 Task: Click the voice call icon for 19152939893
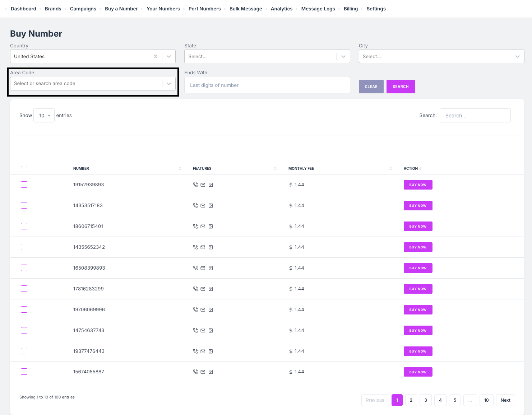[x=195, y=185]
